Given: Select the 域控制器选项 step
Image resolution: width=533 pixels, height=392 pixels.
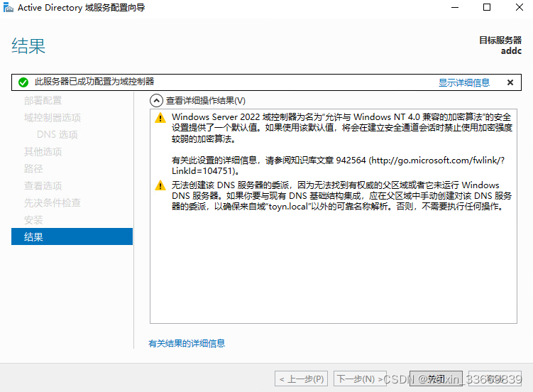Looking at the screenshot, I should 53,118.
